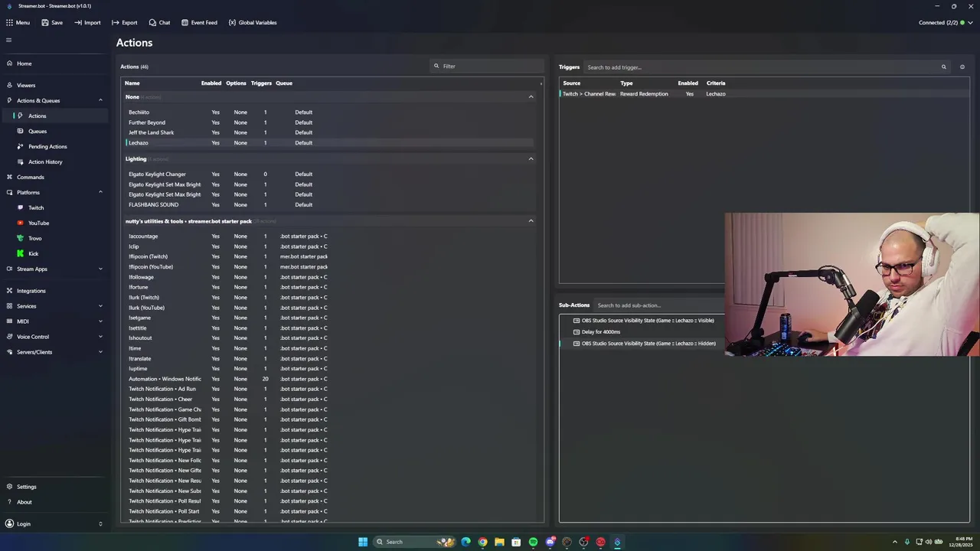The width and height of the screenshot is (980, 551).
Task: Click the Save toolbar button
Action: pyautogui.click(x=52, y=22)
